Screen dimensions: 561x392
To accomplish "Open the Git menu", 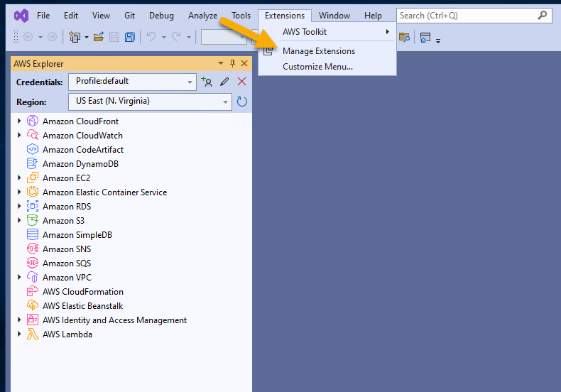I will [x=129, y=16].
